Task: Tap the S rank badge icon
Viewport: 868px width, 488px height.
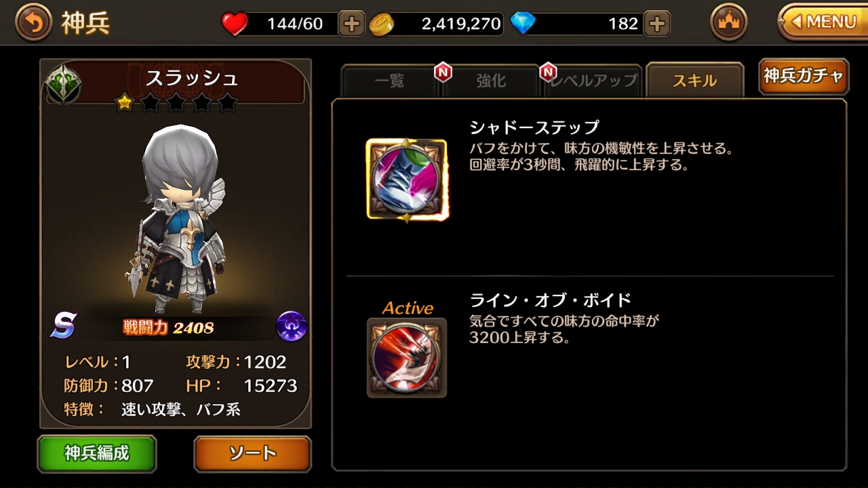Action: pos(63,327)
